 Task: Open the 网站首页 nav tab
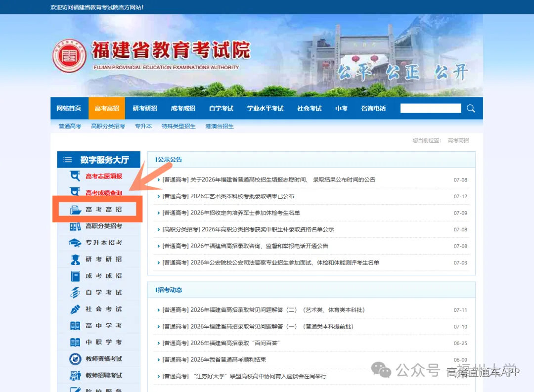point(69,108)
